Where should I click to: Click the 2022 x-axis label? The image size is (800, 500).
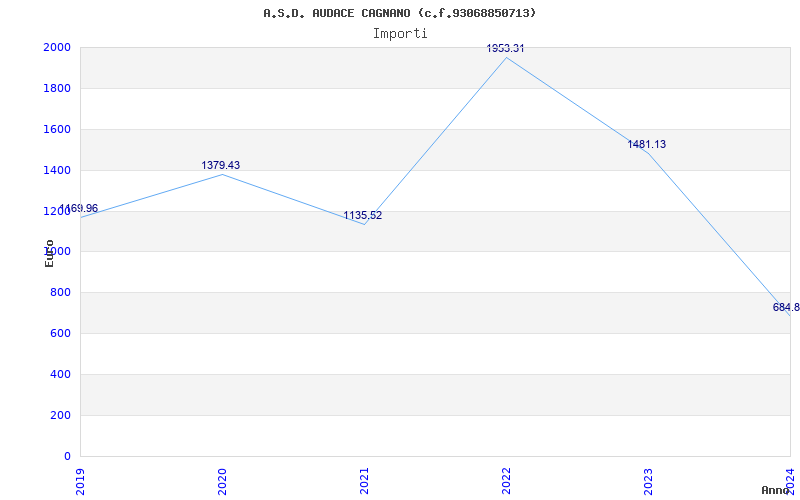tap(506, 482)
